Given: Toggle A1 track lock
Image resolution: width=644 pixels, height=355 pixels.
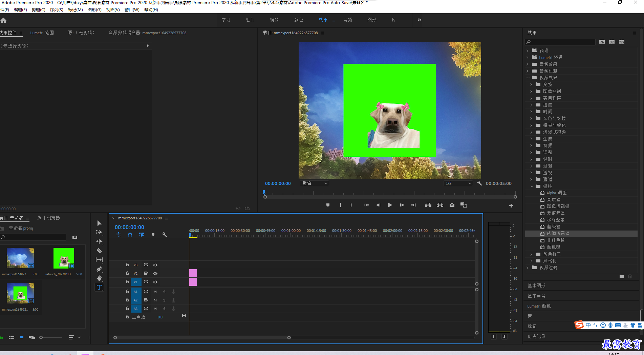Looking at the screenshot, I should (x=127, y=292).
